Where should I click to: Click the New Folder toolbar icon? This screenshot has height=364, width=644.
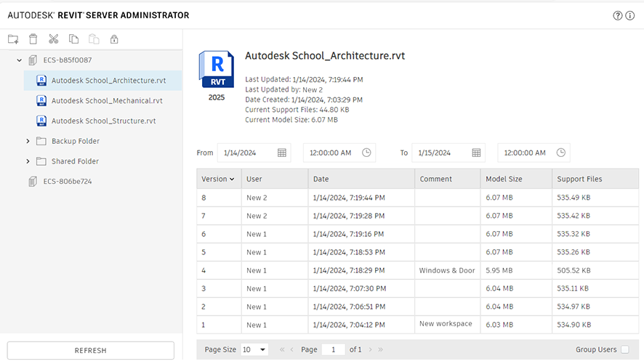point(13,39)
